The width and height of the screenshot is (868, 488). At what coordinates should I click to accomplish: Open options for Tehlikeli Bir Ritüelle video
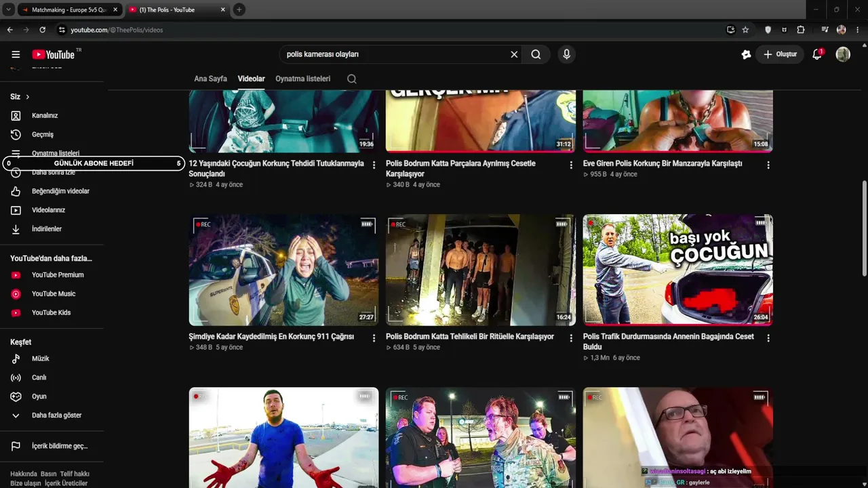(x=571, y=338)
